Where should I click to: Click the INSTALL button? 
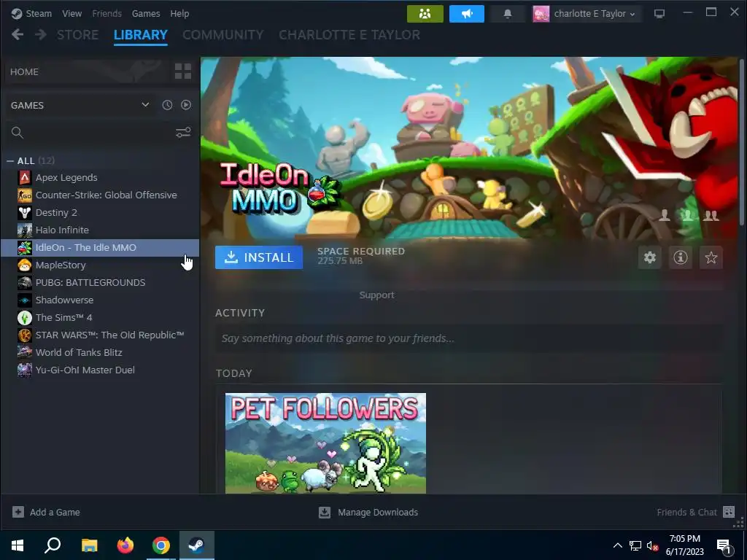pos(259,257)
